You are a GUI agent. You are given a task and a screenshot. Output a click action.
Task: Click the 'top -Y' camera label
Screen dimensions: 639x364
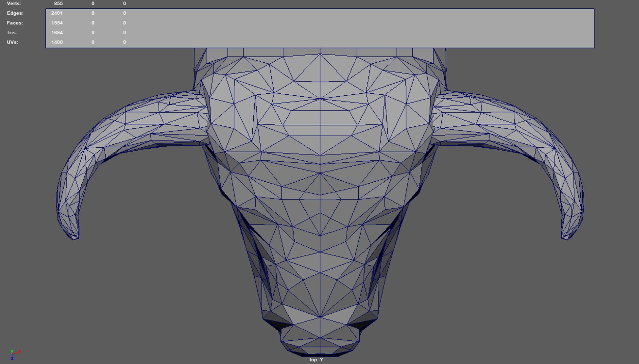[316, 360]
